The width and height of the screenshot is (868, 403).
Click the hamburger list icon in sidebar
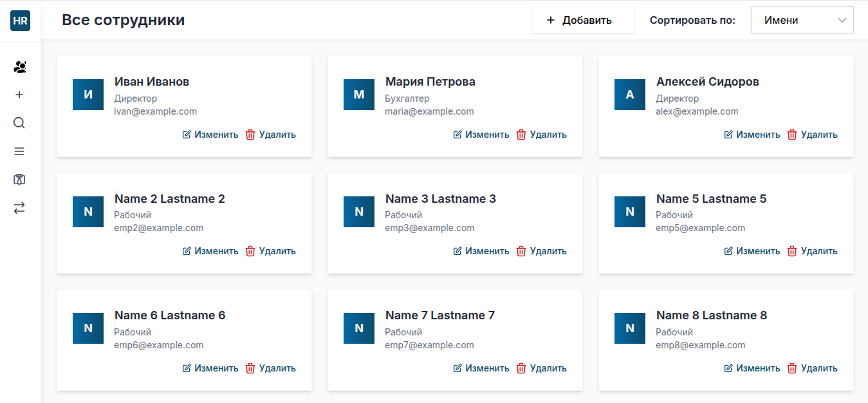(19, 151)
